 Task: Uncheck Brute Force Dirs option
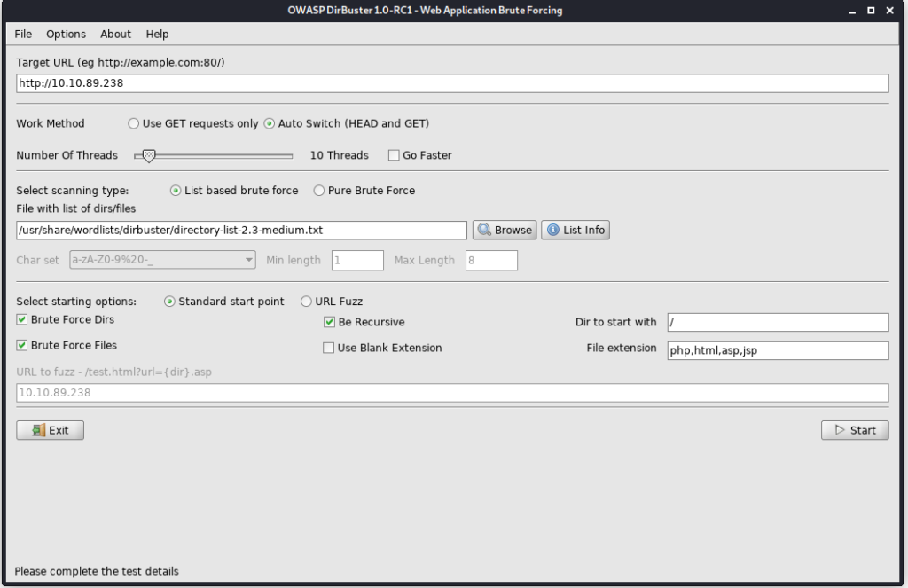pos(22,319)
